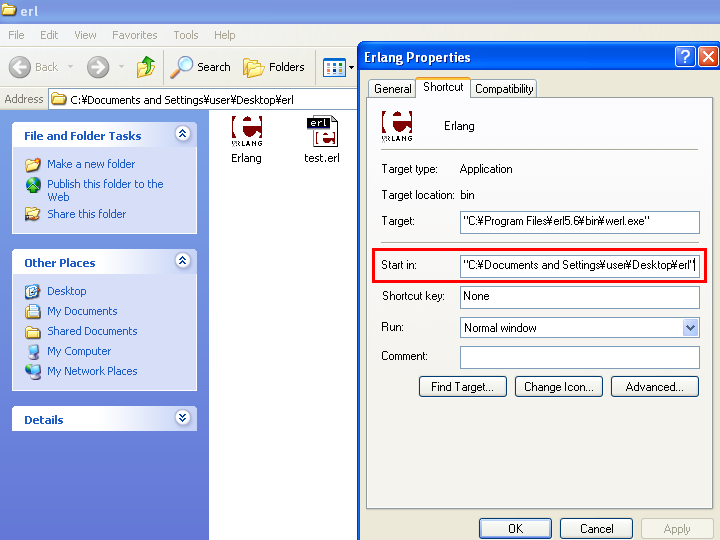The height and width of the screenshot is (540, 720).
Task: Click the folder icon in address bar
Action: (x=58, y=99)
